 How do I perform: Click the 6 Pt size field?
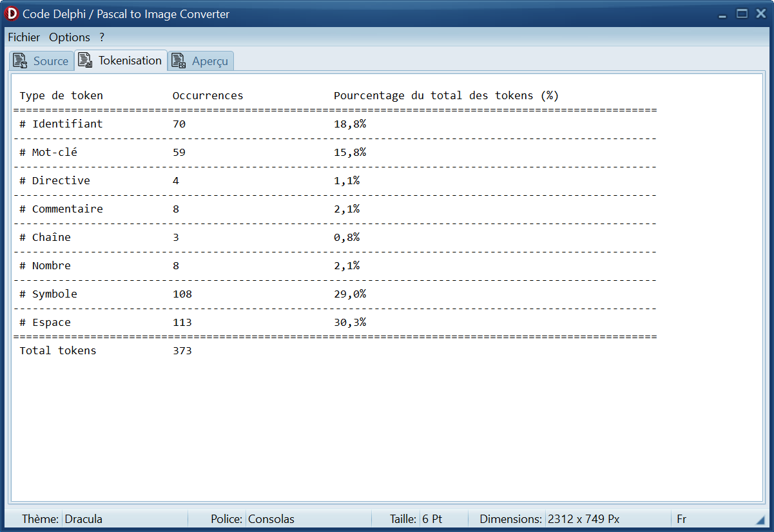coord(432,519)
